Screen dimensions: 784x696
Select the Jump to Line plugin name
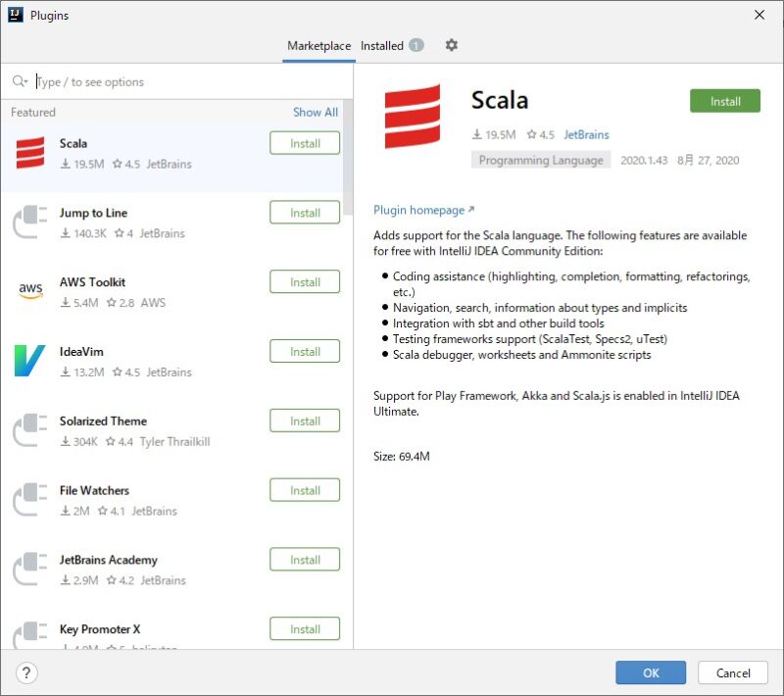(x=93, y=213)
